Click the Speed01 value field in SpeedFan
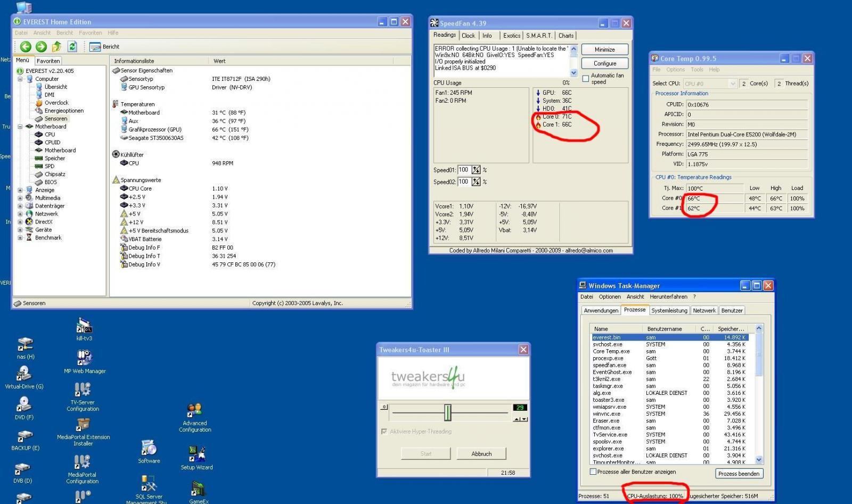 point(464,170)
